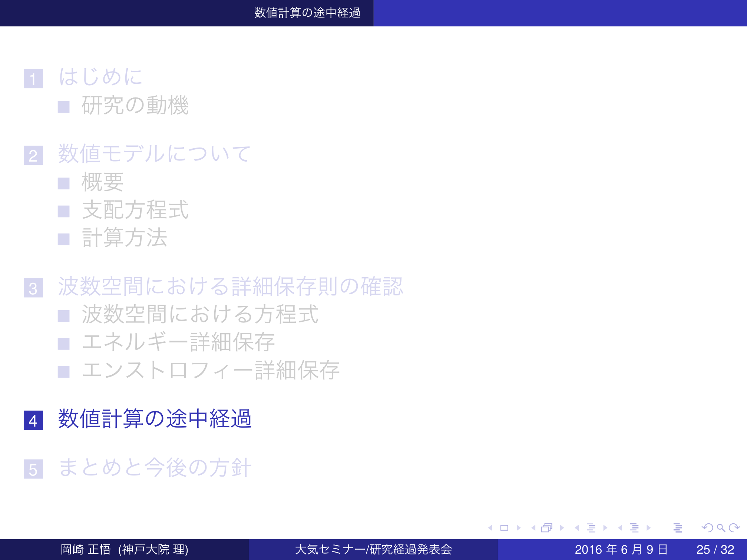The height and width of the screenshot is (560, 747).
Task: Select current section 数値計算の途中経過
Action: click(155, 419)
